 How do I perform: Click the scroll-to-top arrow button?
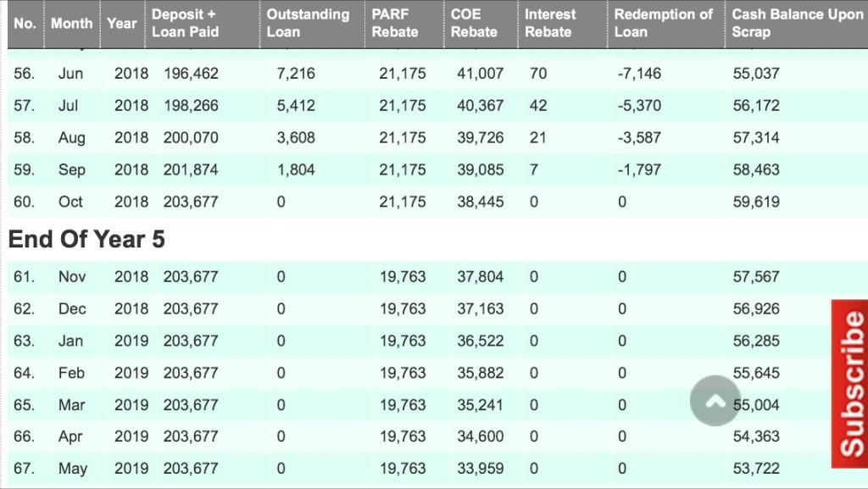coord(715,401)
